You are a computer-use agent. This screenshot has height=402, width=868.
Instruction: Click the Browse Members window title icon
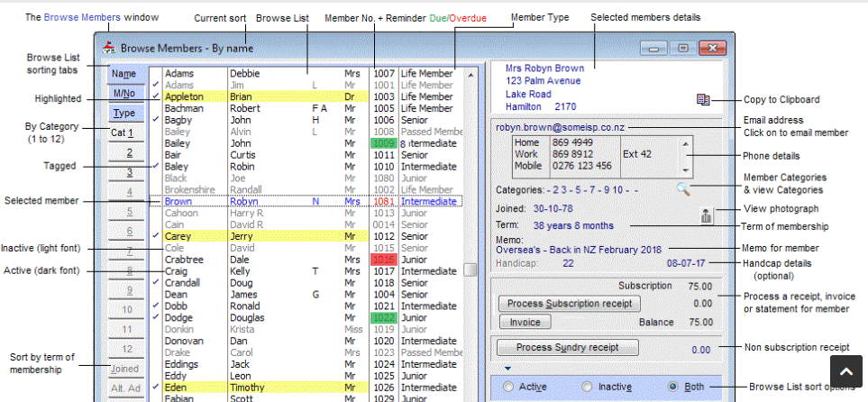coord(109,49)
